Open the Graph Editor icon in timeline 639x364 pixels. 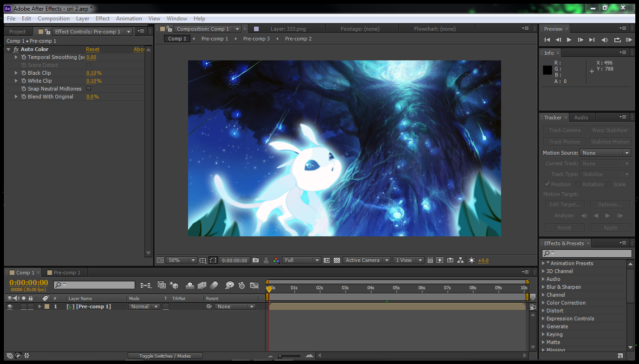(x=254, y=285)
